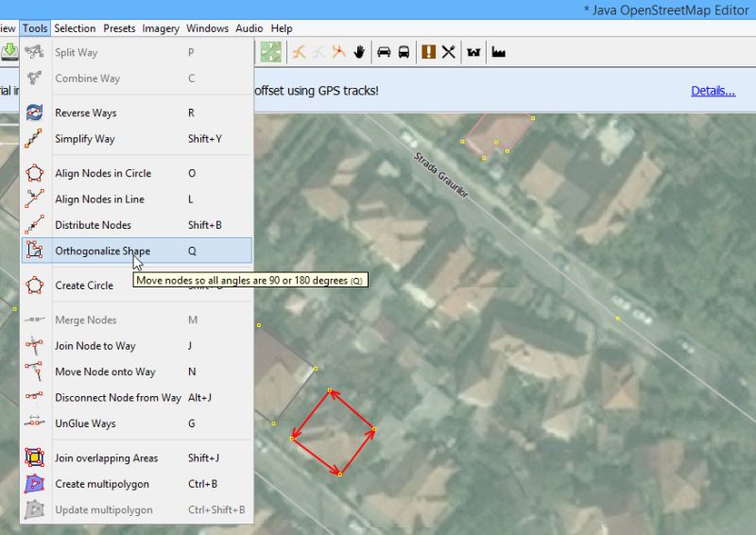This screenshot has width=756, height=535.
Task: Select the disabled Update multipolygon entry
Action: (x=136, y=509)
